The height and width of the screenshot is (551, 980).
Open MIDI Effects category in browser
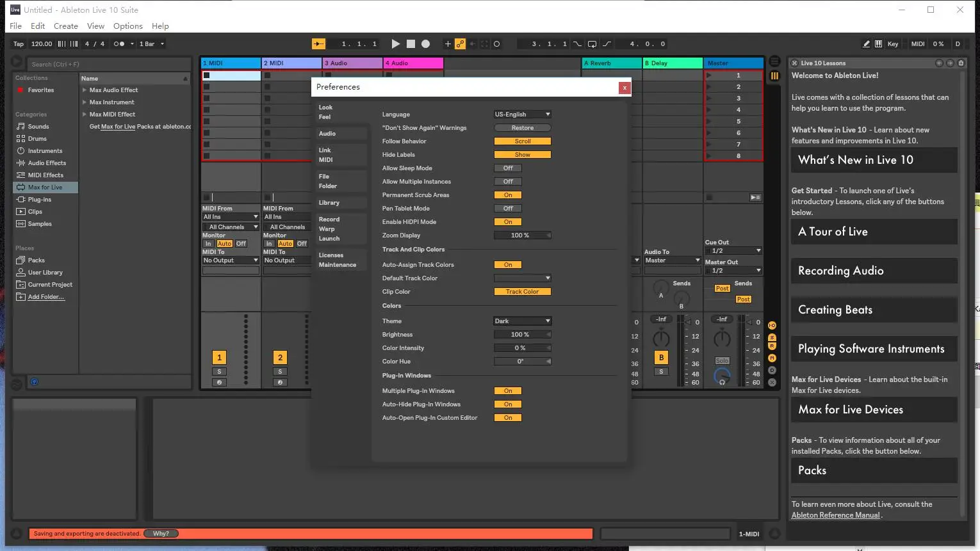45,175
